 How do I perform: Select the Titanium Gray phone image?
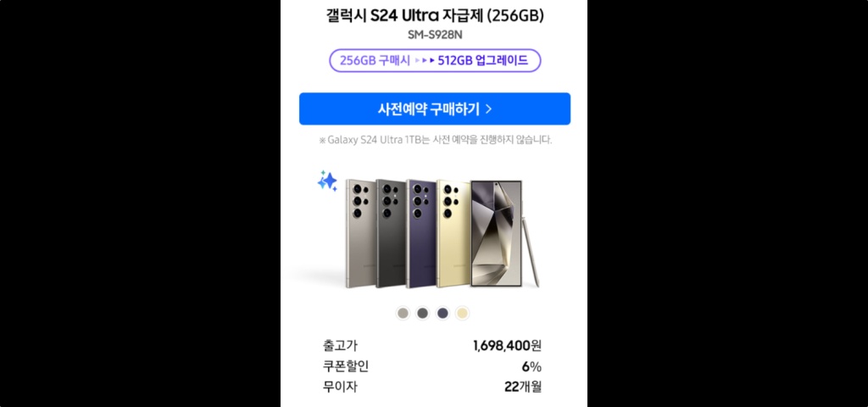tap(359, 233)
